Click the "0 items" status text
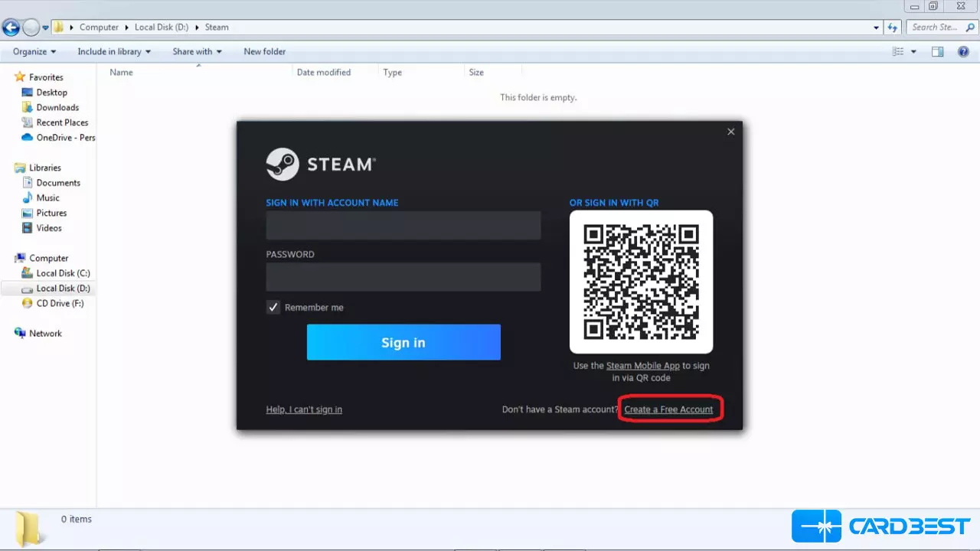 [x=77, y=519]
